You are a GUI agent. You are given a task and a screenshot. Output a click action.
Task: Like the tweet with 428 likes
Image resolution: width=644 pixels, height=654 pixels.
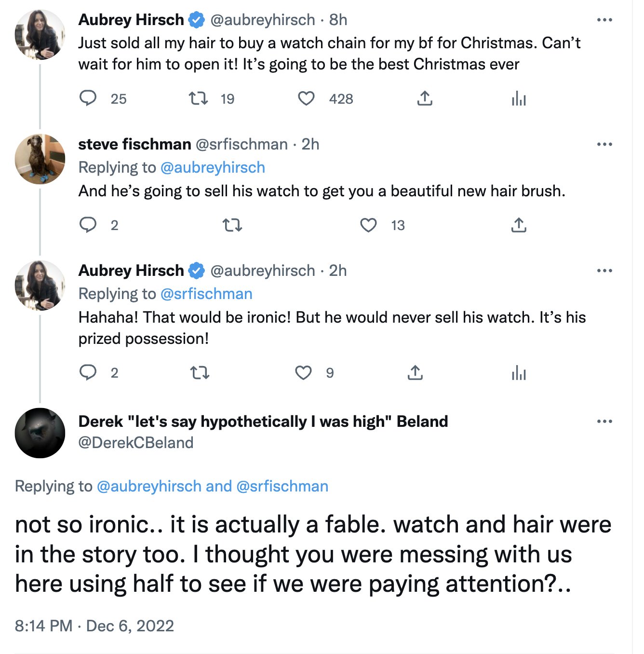tap(306, 98)
